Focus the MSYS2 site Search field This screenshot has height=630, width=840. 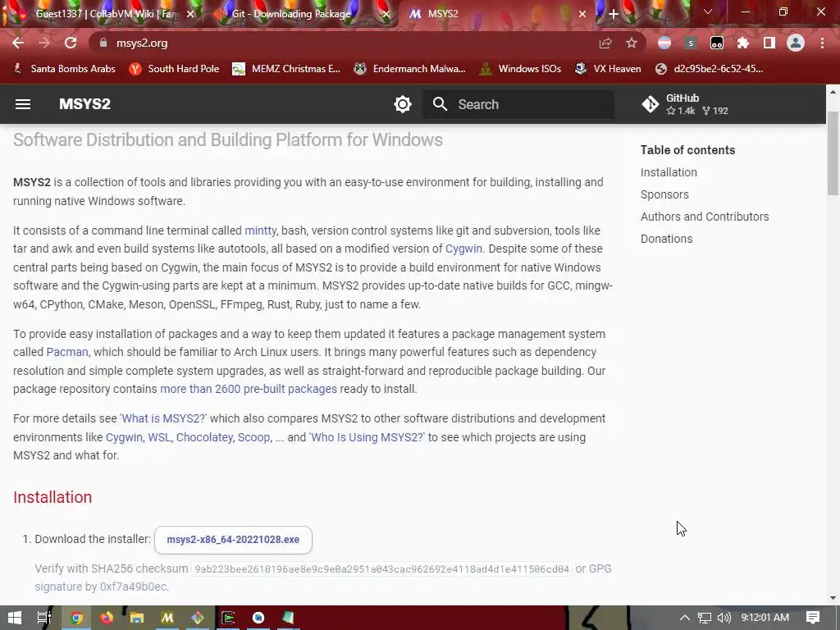click(x=518, y=104)
